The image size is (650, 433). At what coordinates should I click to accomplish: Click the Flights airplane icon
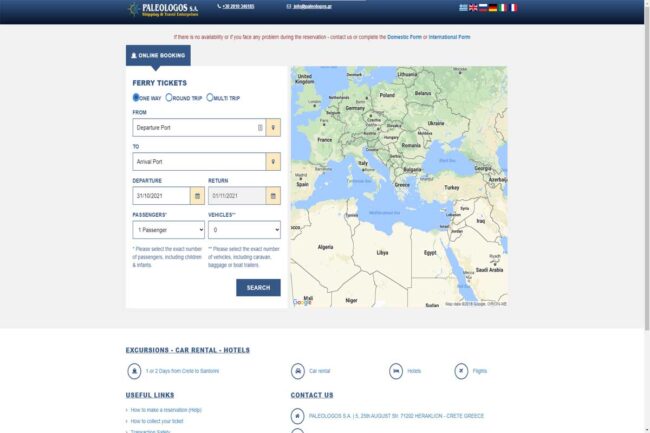[460, 371]
